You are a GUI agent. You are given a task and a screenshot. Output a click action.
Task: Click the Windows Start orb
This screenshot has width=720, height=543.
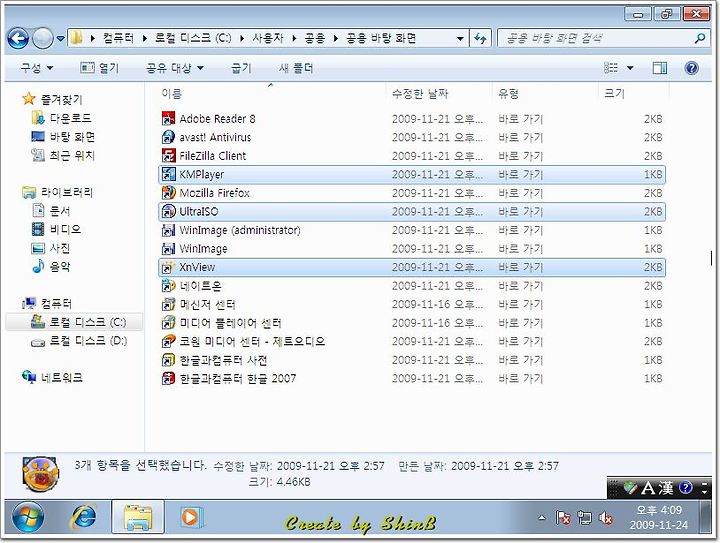pos(28,517)
